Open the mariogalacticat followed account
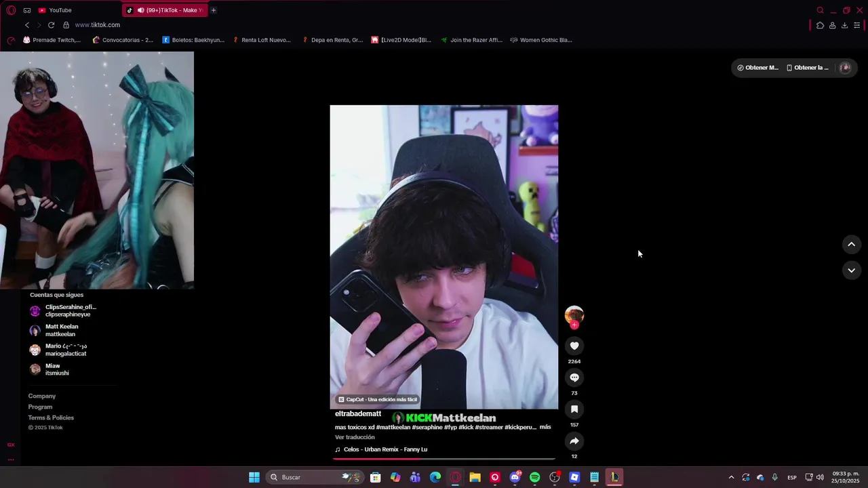 pyautogui.click(x=58, y=350)
